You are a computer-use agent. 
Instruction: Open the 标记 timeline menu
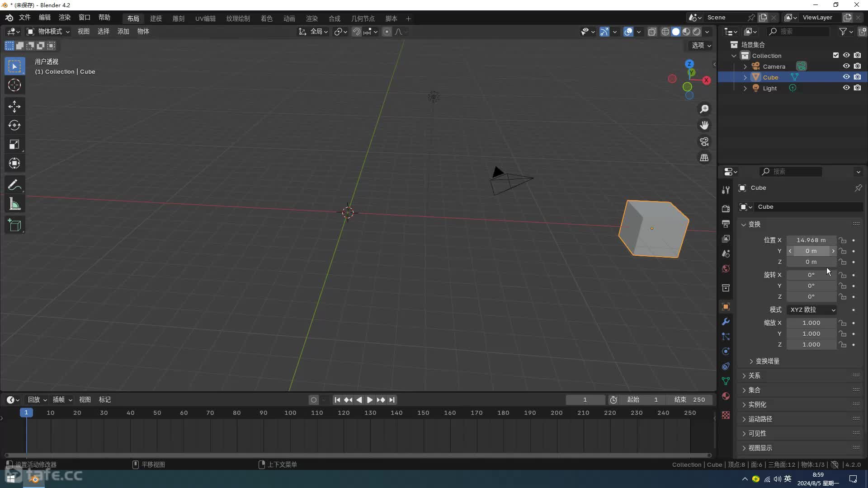coord(105,400)
